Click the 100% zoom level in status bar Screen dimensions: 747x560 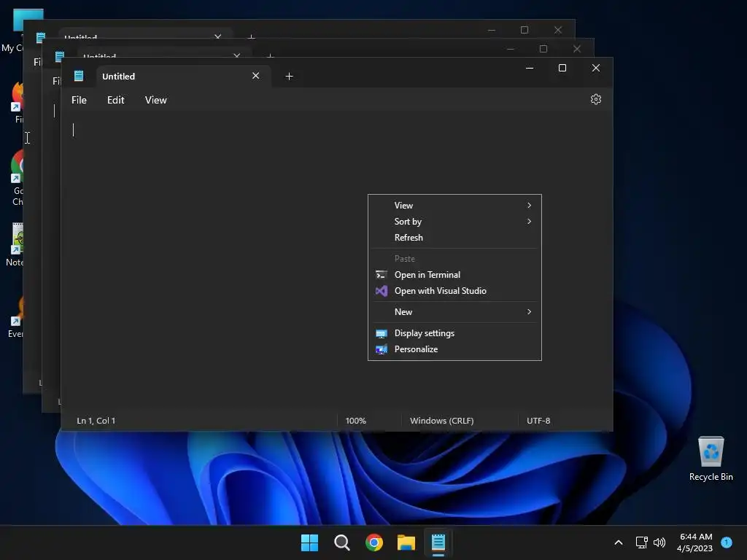(355, 421)
